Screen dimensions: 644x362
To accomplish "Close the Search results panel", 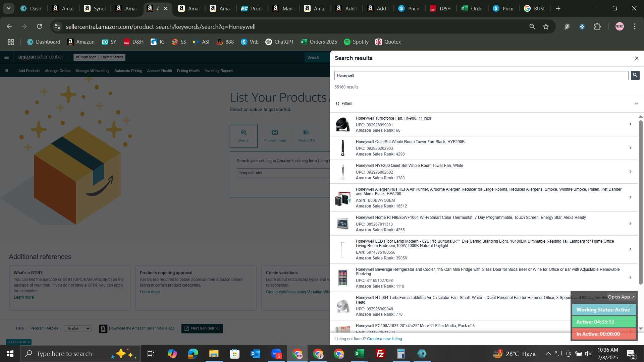I will pyautogui.click(x=637, y=58).
